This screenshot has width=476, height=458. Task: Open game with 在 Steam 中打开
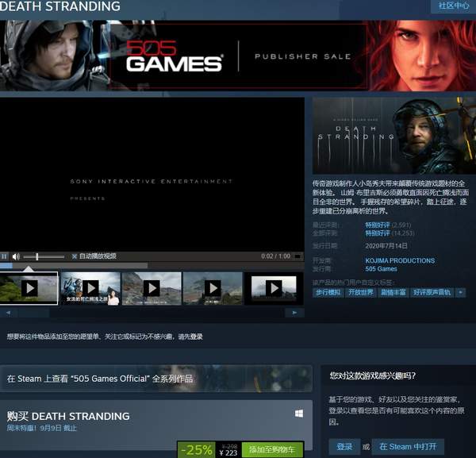[407, 447]
